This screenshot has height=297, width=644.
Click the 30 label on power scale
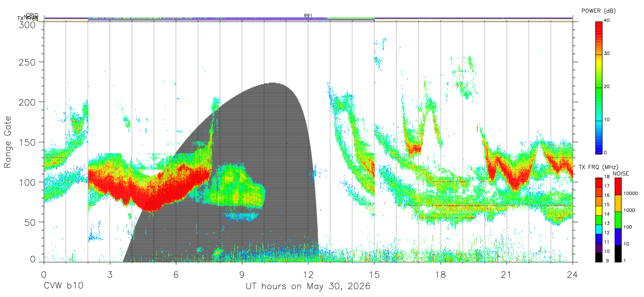607,53
